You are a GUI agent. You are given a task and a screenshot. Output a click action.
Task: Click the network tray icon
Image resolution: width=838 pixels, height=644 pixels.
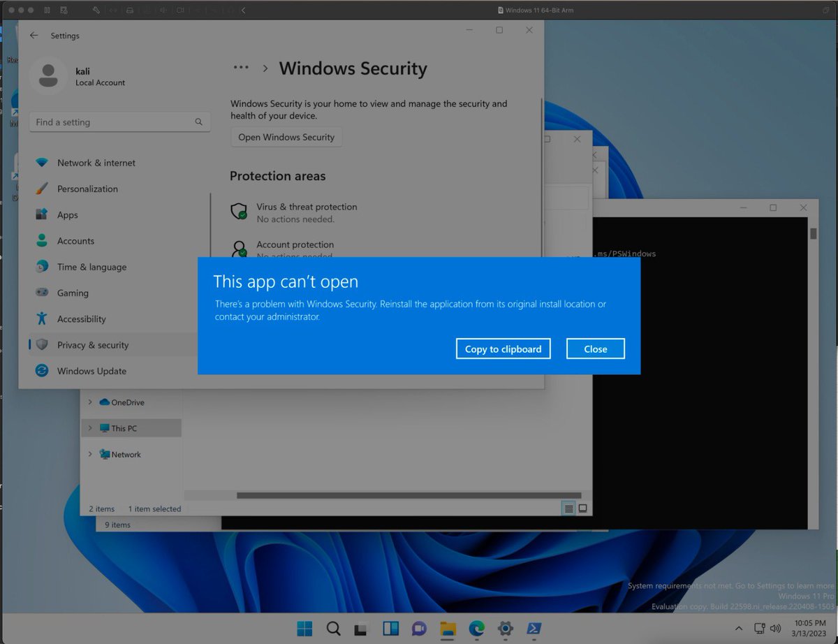(759, 628)
